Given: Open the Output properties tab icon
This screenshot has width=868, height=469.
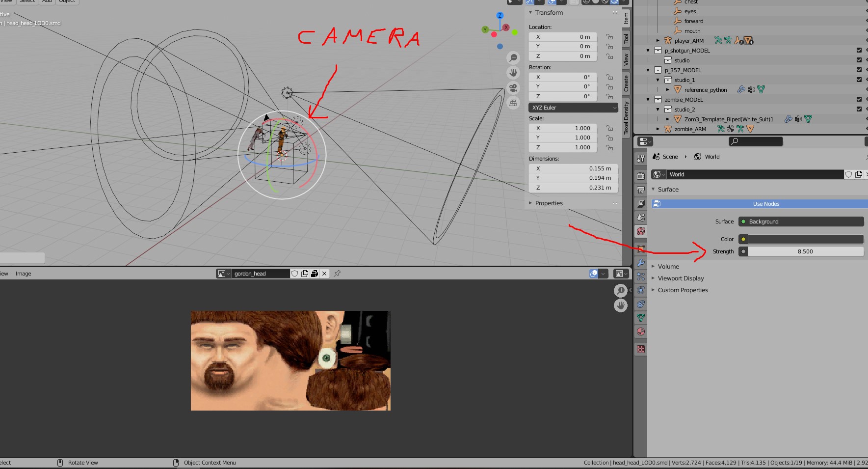Looking at the screenshot, I should click(x=640, y=190).
